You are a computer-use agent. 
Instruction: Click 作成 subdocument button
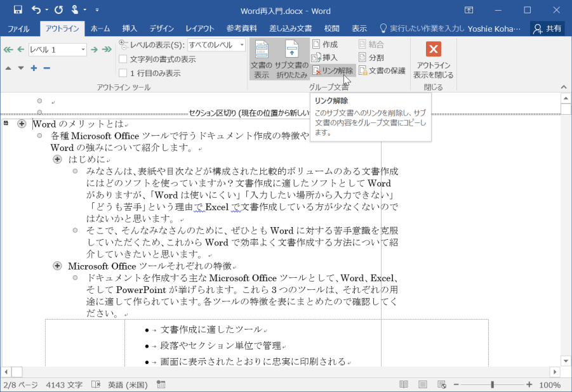[x=326, y=44]
